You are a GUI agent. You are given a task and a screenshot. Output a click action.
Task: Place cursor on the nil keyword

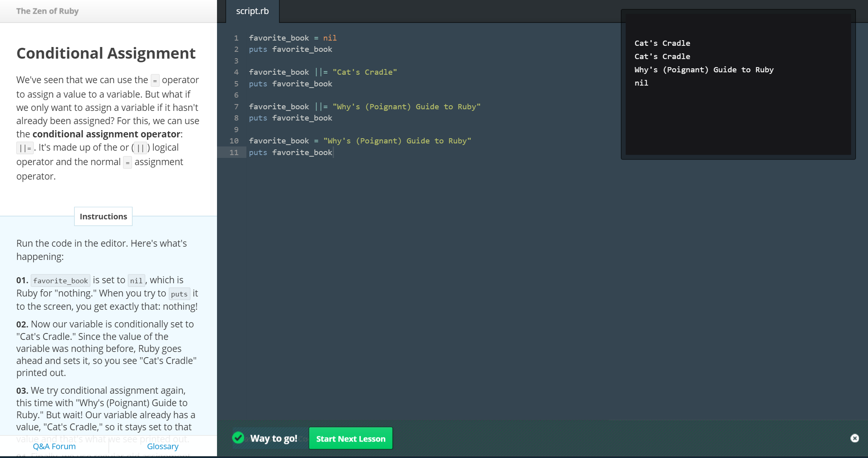[330, 38]
